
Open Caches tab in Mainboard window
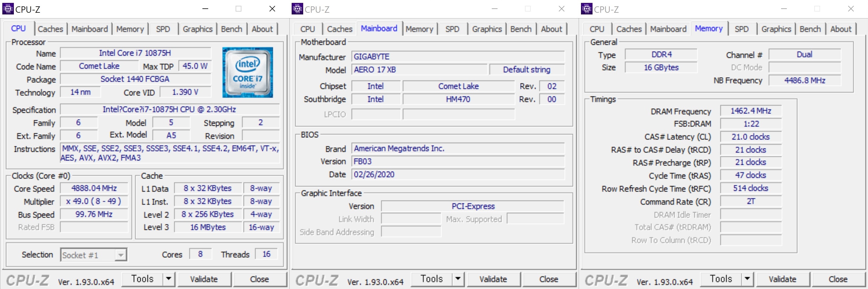point(340,29)
